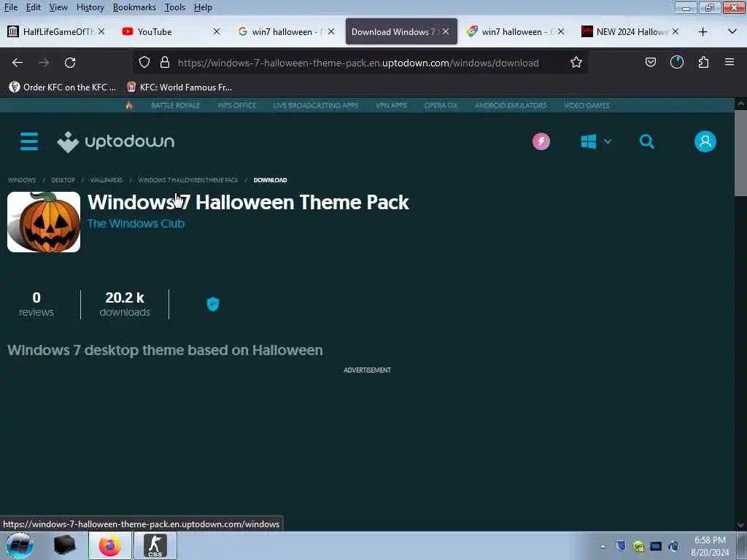The height and width of the screenshot is (560, 747).
Task: Open the Help menu
Action: pyautogui.click(x=203, y=7)
